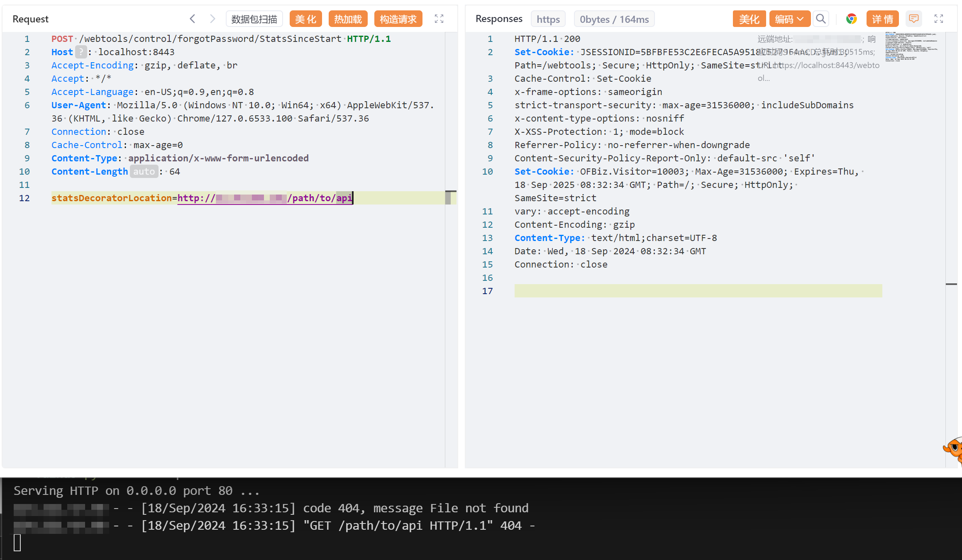Open the 热加载 hot reload option

(x=348, y=19)
